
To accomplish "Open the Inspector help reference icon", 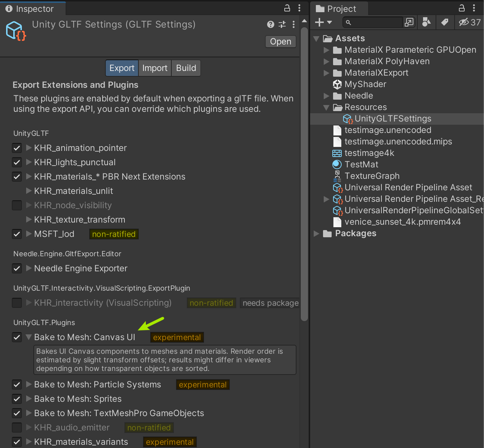I will (x=271, y=24).
